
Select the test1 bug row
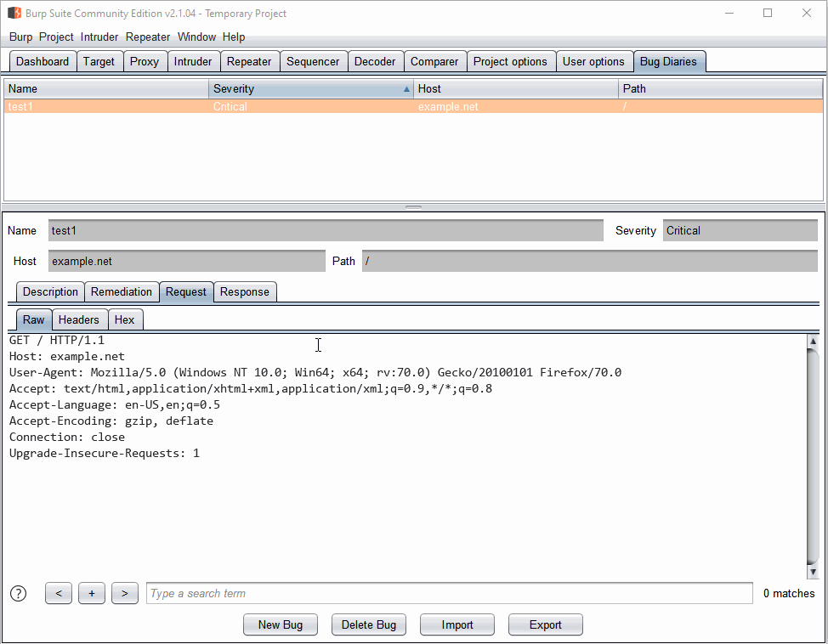click(413, 107)
